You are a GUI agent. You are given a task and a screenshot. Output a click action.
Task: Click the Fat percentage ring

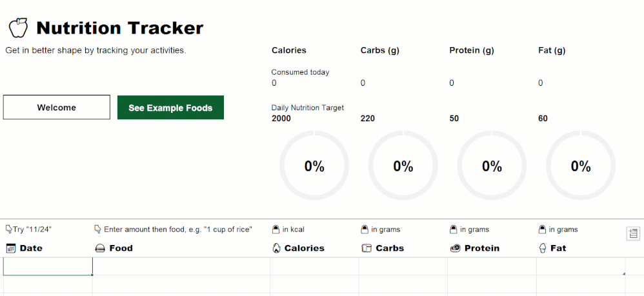581,166
